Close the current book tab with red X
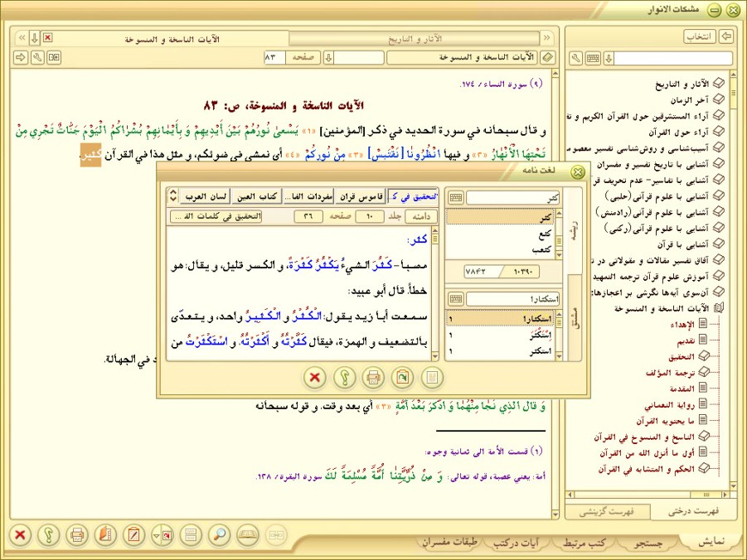Viewport: 747px width, 560px height. [47, 37]
